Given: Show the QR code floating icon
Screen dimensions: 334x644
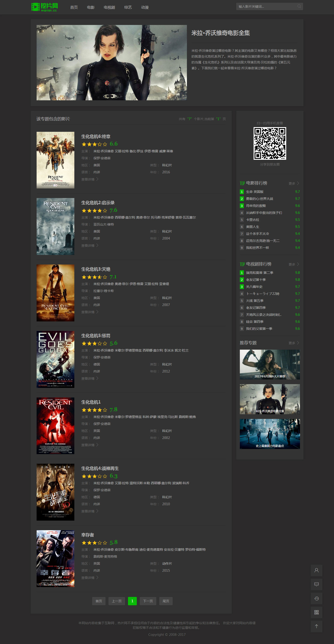Looking at the screenshot, I should (316, 612).
